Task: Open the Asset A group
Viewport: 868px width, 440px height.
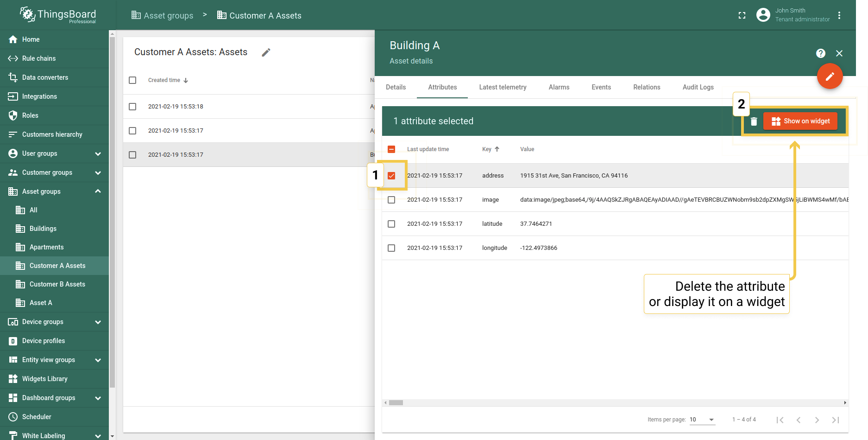Action: point(54,303)
